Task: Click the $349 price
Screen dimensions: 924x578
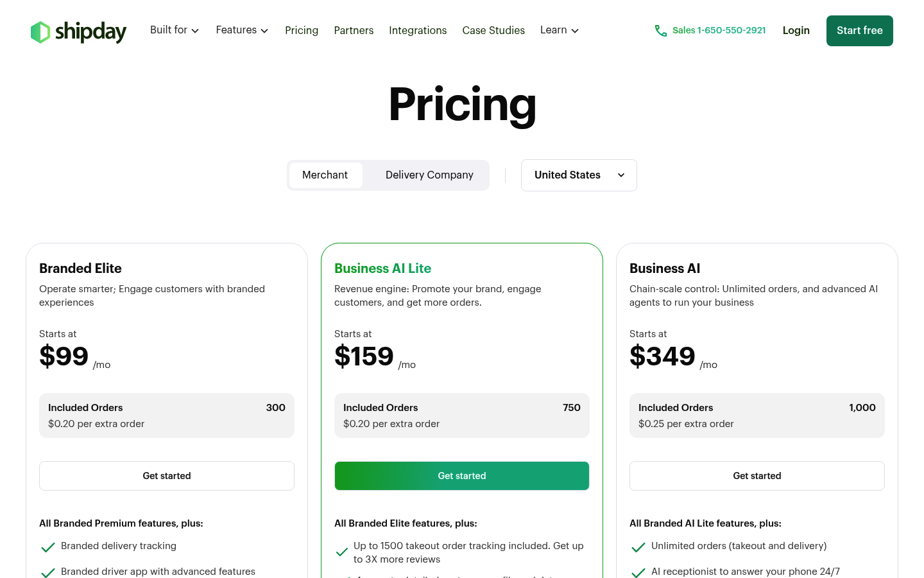Action: point(662,356)
